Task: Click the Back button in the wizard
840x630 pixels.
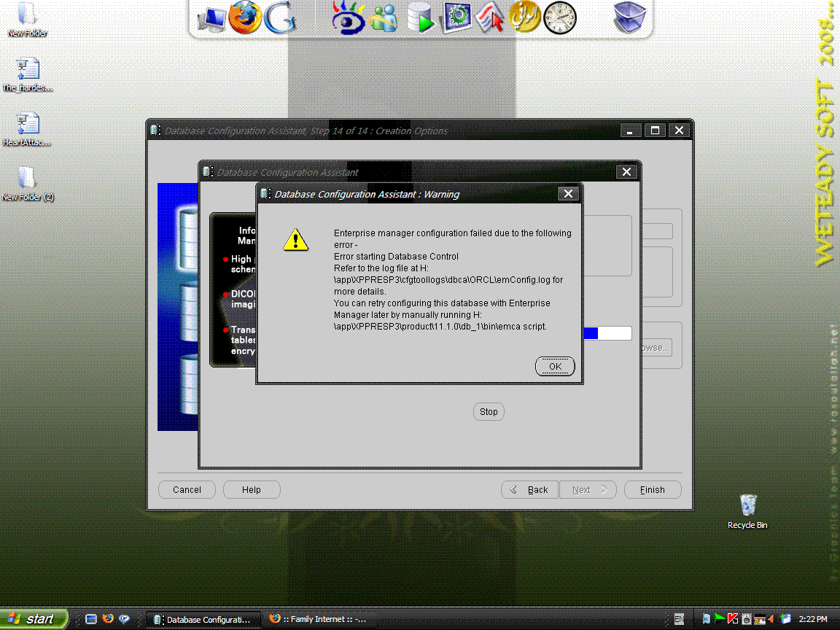Action: tap(529, 490)
